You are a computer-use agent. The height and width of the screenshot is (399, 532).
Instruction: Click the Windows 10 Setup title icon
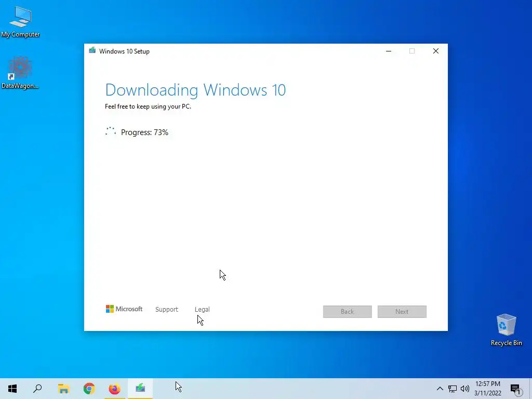[x=92, y=50]
